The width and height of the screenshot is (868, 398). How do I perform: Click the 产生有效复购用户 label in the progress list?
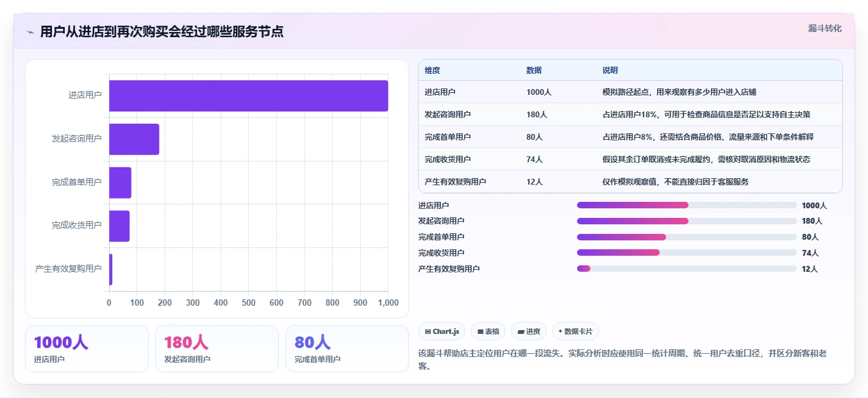[449, 269]
